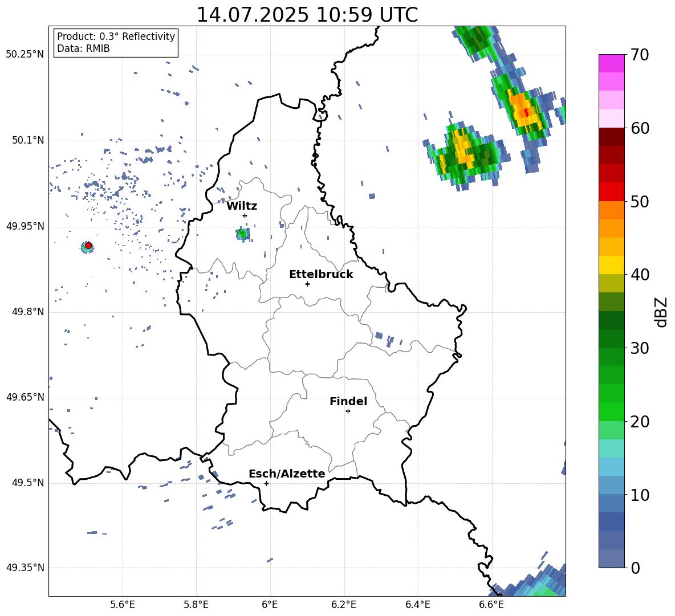The width and height of the screenshot is (675, 616).
Task: Click the 50.1°N latitude label
Action: coord(28,141)
